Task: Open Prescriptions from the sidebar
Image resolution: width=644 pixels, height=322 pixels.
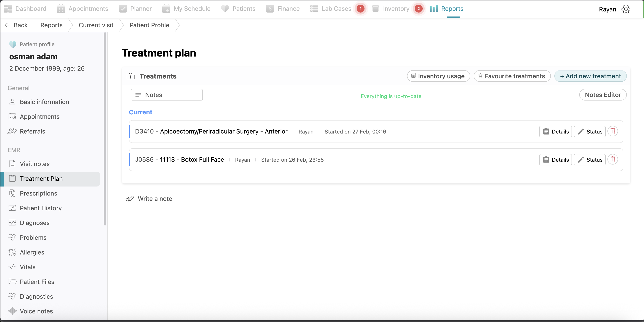Action: [x=38, y=193]
